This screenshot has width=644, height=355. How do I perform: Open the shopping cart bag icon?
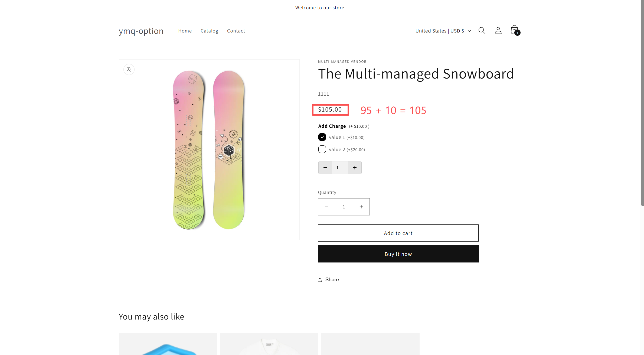click(x=514, y=30)
